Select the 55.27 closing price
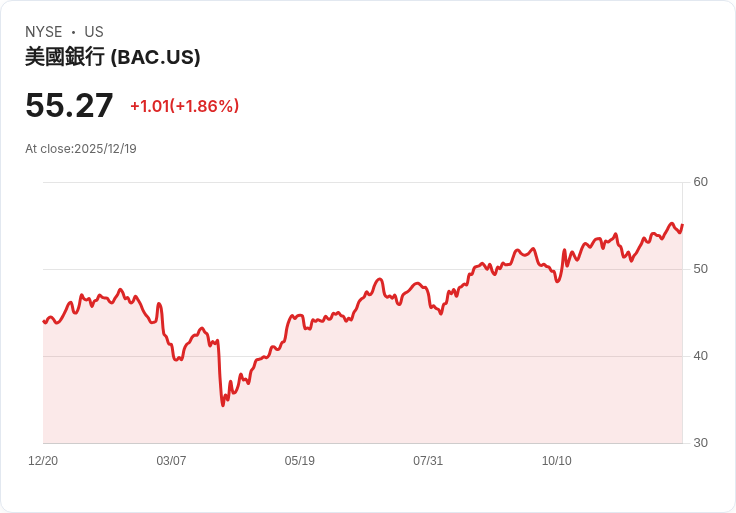Screen dimensions: 736x513 pyautogui.click(x=69, y=106)
